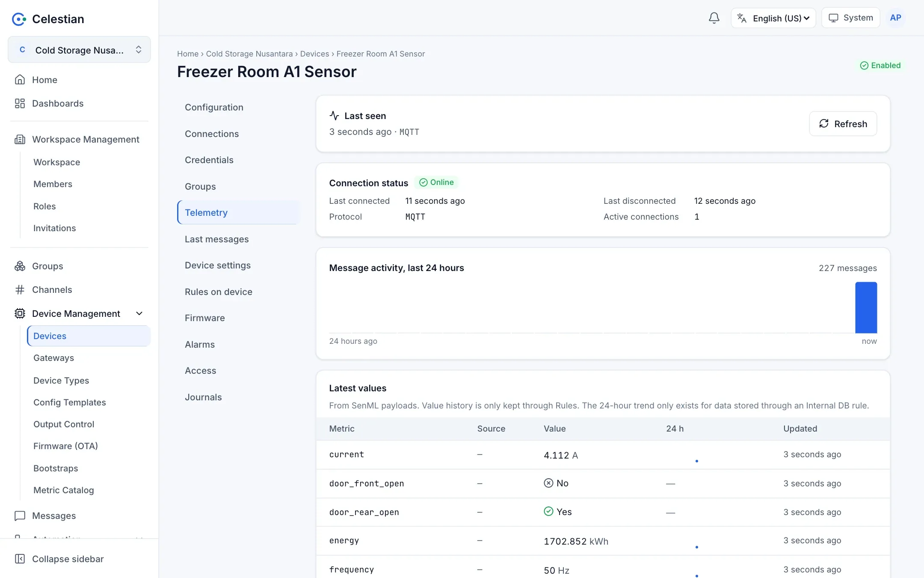Open the Devices breadcrumb link
Screen dimensions: 924x578
314,54
